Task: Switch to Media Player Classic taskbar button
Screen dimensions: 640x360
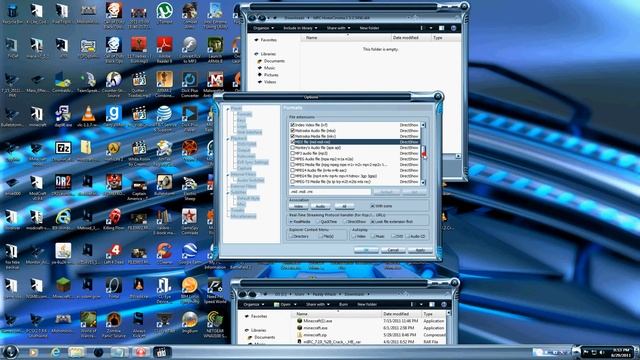Action: [161, 352]
